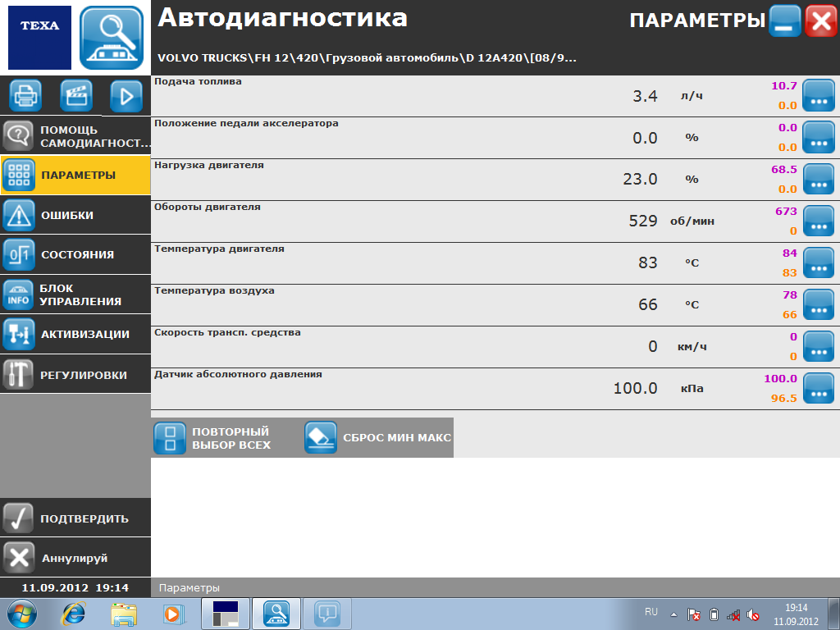Expand options for Температура воздуха parameter
Viewport: 840px width, 630px height.
[816, 304]
